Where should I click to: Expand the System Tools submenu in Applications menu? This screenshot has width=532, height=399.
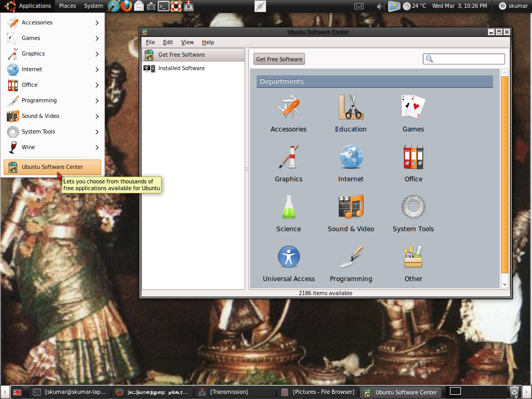click(x=52, y=131)
